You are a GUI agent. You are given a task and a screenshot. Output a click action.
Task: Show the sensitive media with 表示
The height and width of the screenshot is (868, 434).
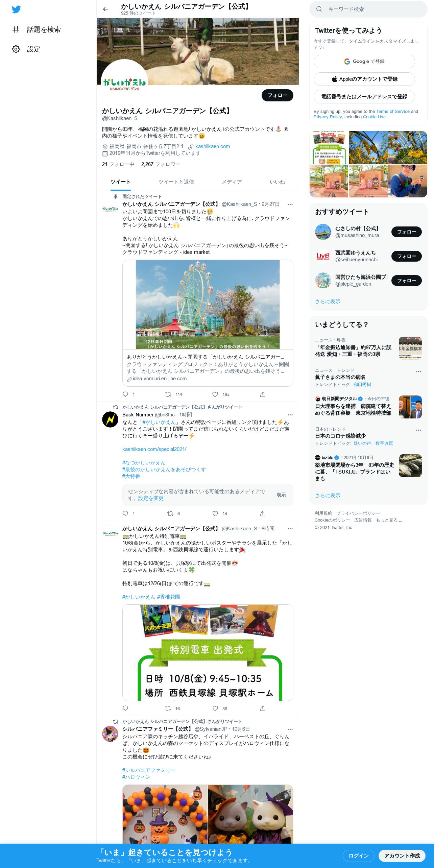281,495
